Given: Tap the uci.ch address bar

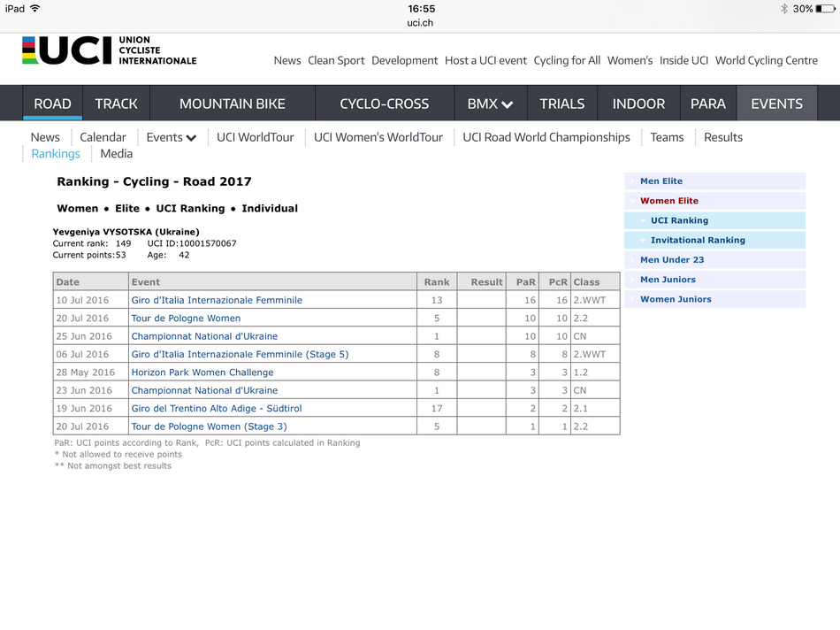Looking at the screenshot, I should pyautogui.click(x=420, y=22).
